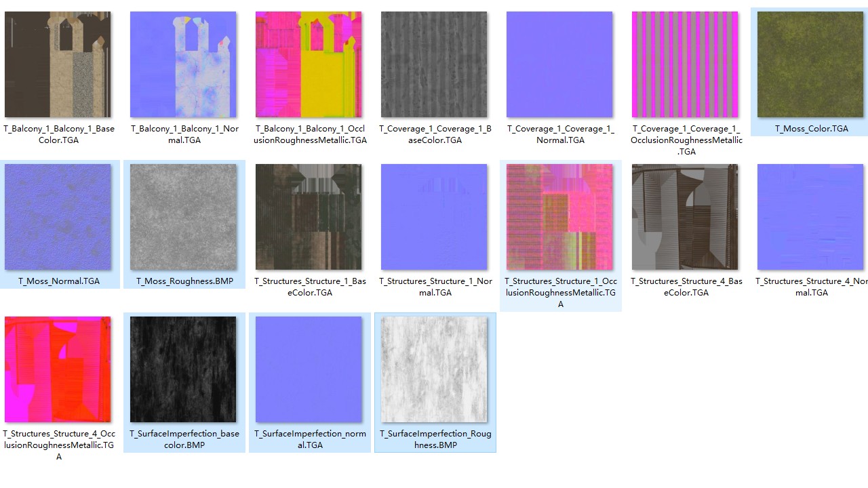
Task: Click the label T_Coverage_1_Coverage_1_OcclusionRoughnessMetallic.TGA
Action: pyautogui.click(x=686, y=140)
